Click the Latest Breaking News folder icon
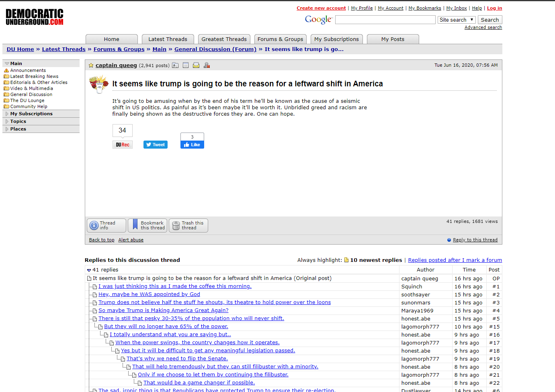Screen dimensions: 555x392 [6, 76]
